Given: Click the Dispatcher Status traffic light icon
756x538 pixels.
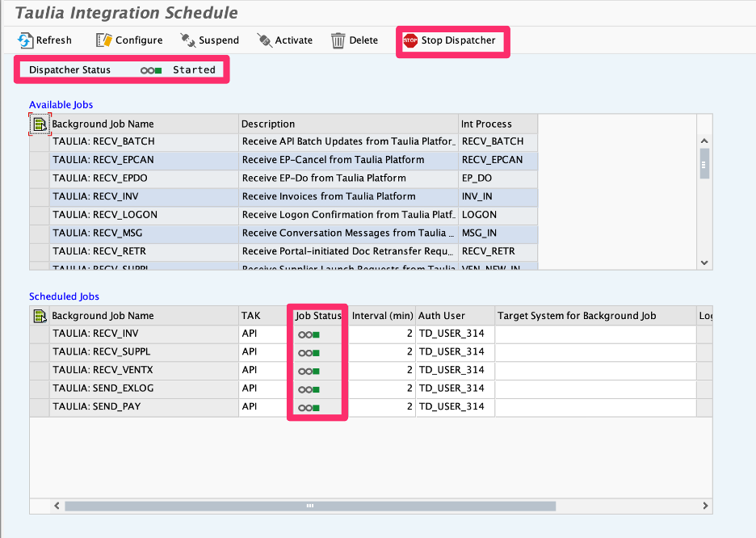Looking at the screenshot, I should pos(151,70).
